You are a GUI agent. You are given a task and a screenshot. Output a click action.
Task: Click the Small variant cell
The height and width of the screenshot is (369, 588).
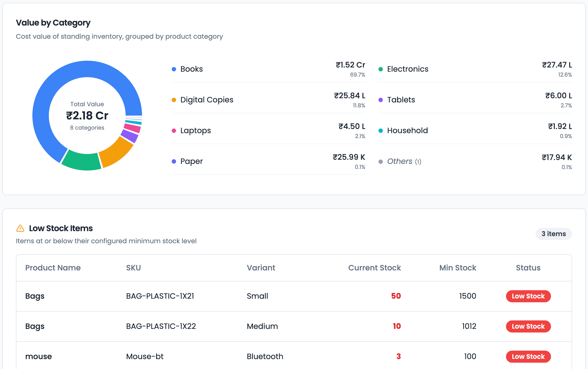[x=257, y=296]
